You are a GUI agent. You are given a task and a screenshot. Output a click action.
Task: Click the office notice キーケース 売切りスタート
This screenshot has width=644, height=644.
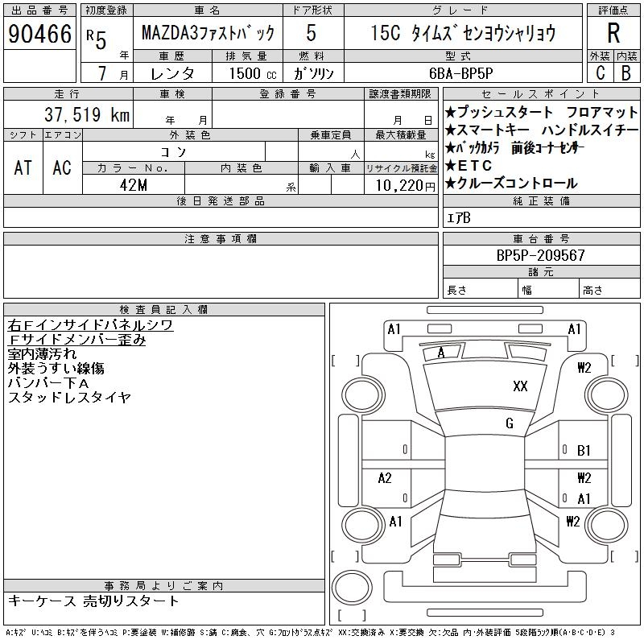[93, 601]
